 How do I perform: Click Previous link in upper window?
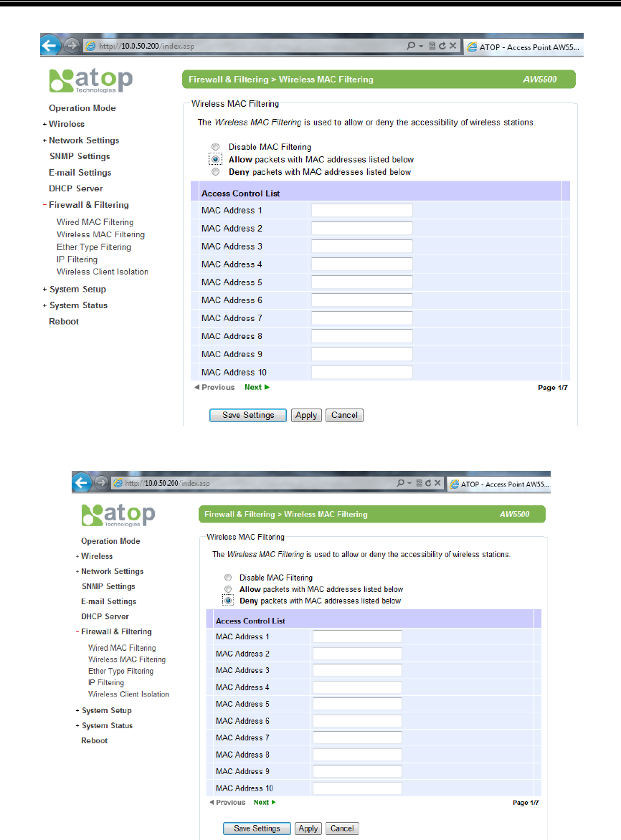click(214, 387)
